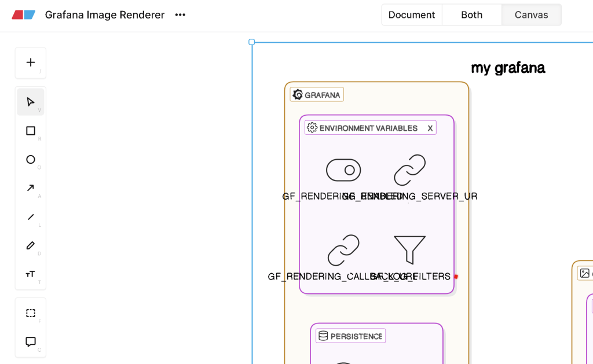
Task: Switch to the Document view tab
Action: pyautogui.click(x=412, y=14)
